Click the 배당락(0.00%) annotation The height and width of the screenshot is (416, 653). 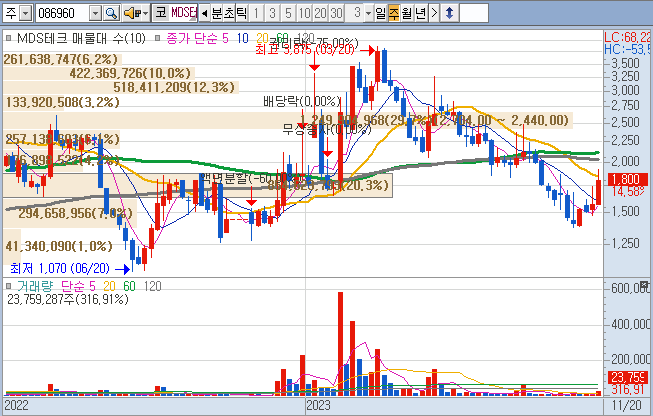[302, 101]
